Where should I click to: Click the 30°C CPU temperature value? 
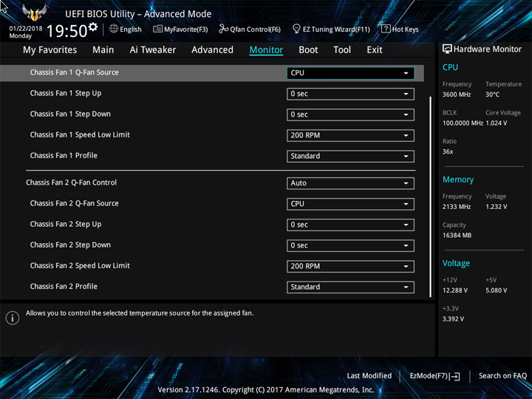click(x=492, y=95)
